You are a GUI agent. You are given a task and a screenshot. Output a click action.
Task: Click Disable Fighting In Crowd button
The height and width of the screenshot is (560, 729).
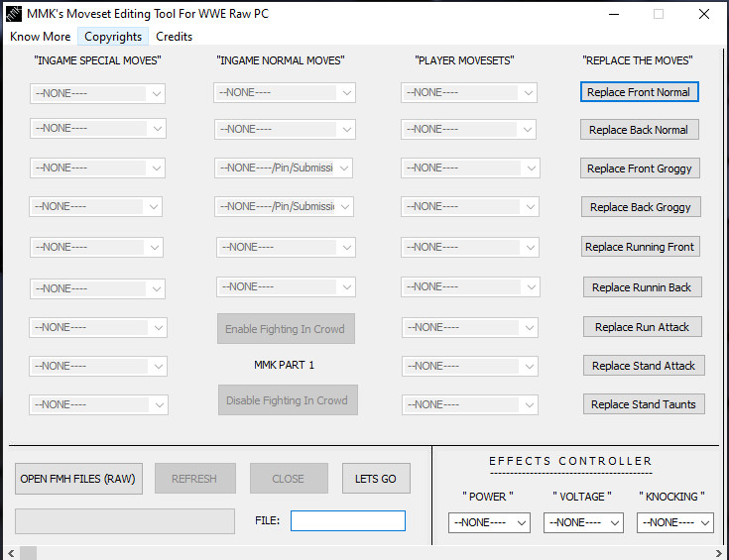pos(288,400)
